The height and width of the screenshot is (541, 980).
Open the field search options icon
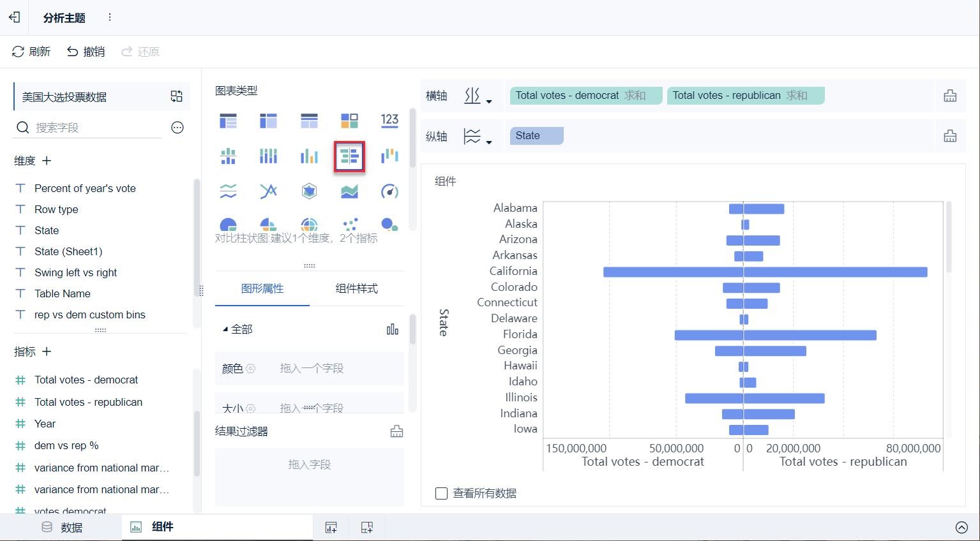(x=177, y=128)
